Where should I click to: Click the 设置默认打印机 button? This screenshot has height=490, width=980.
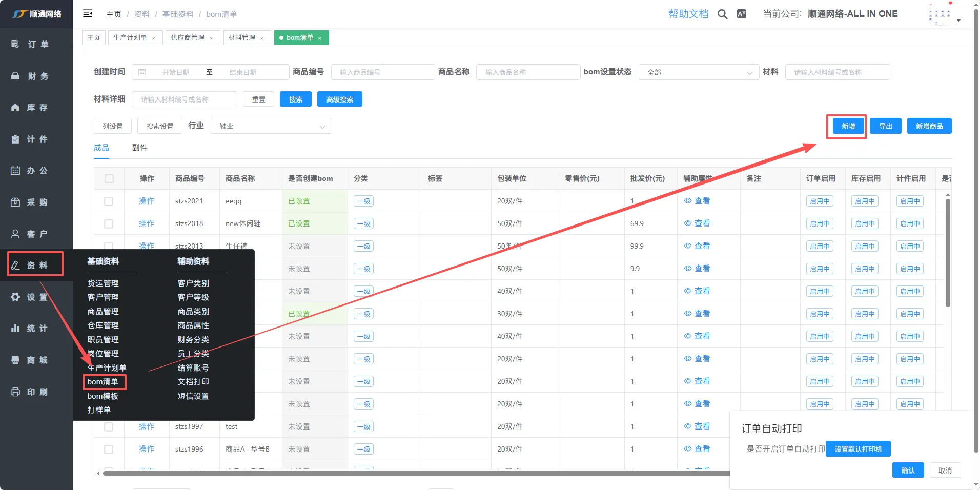[858, 449]
